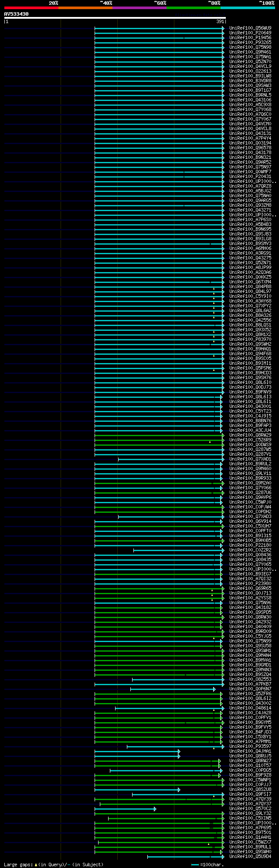Click label UniRef100_Q42556

[250, 320]
